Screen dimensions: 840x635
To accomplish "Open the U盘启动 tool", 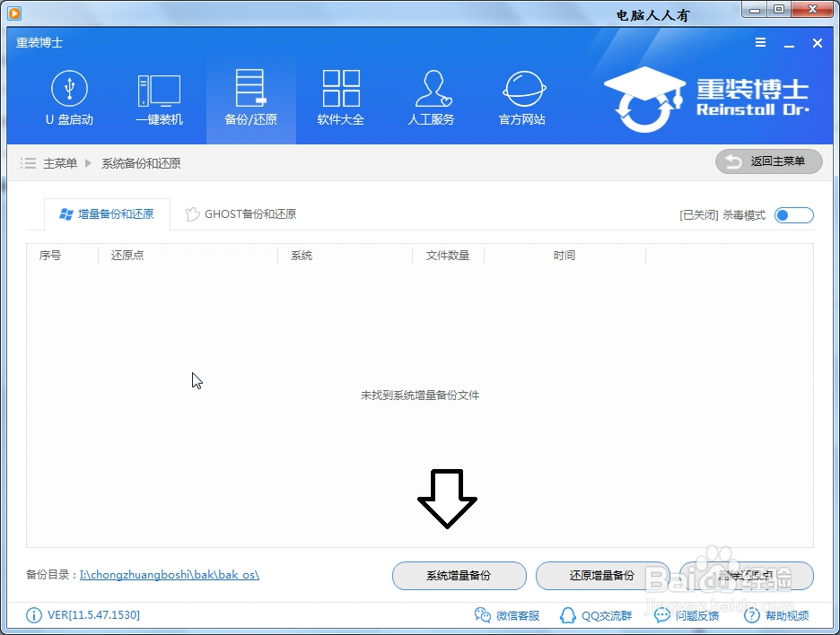I will tap(70, 99).
